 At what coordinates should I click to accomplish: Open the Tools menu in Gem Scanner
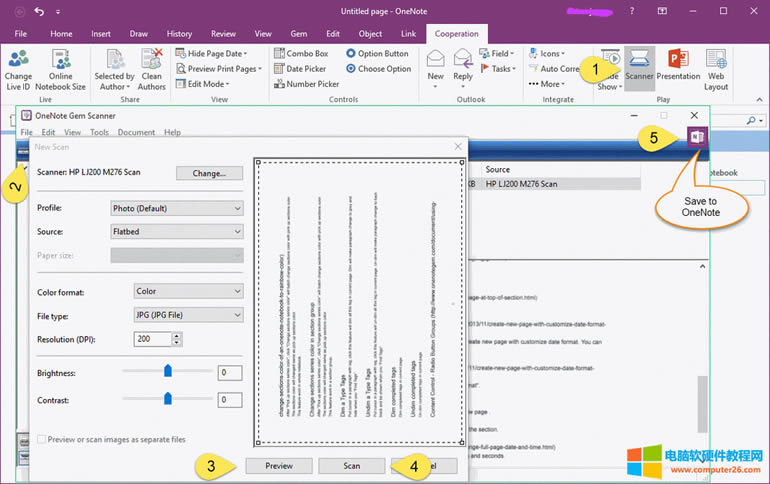point(99,132)
